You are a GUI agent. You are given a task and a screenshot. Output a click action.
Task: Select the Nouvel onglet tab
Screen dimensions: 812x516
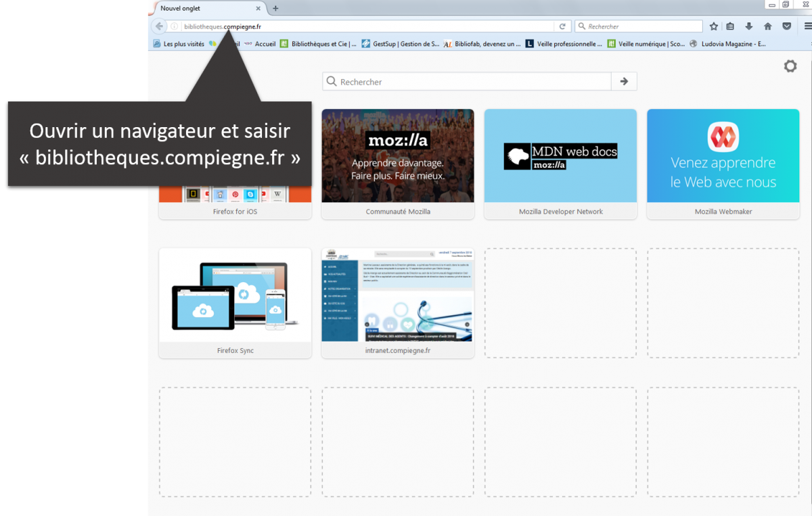(x=210, y=8)
